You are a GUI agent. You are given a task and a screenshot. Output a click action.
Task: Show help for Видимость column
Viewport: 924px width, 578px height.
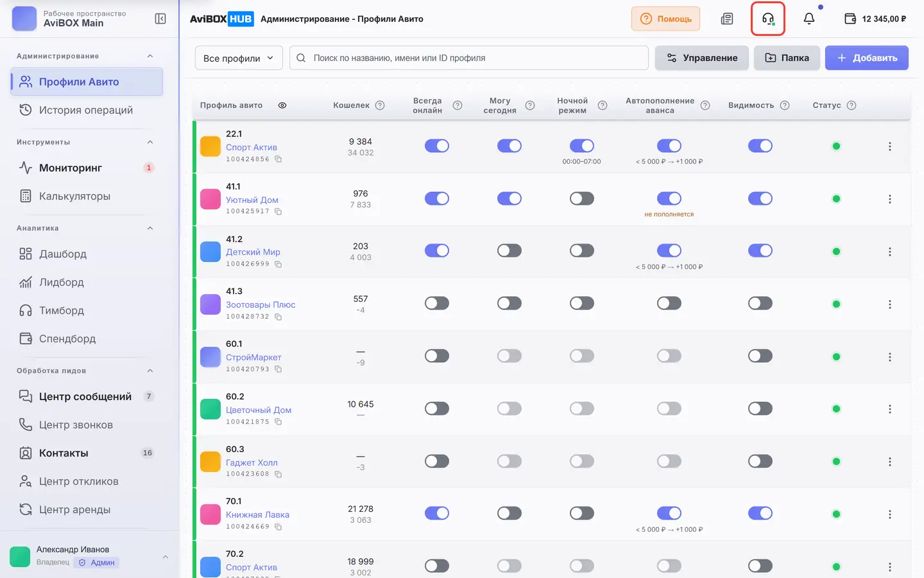click(785, 105)
